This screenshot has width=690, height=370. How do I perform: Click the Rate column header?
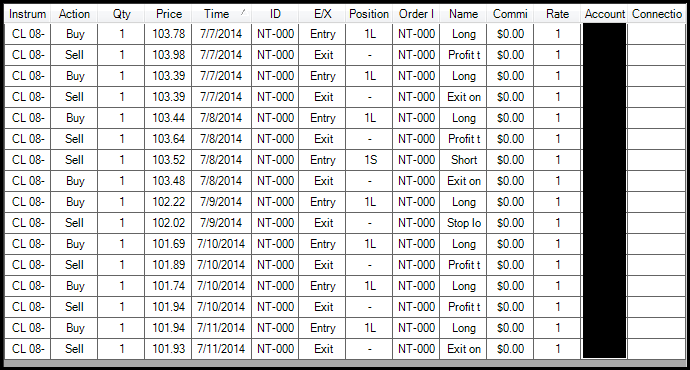[557, 14]
